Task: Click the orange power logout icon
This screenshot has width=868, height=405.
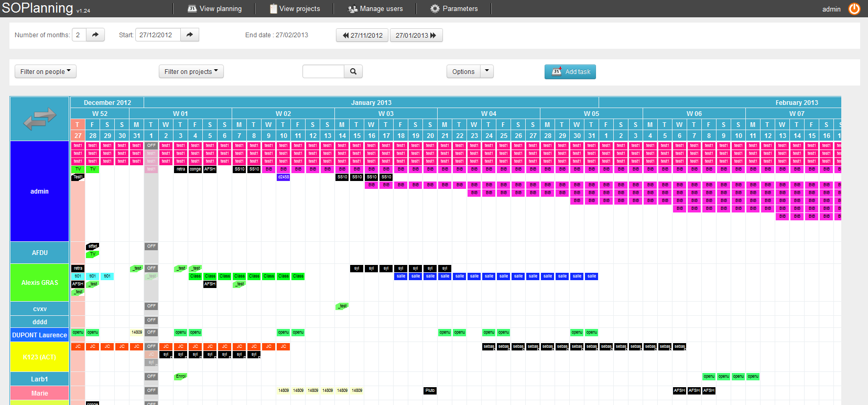Action: pos(854,9)
